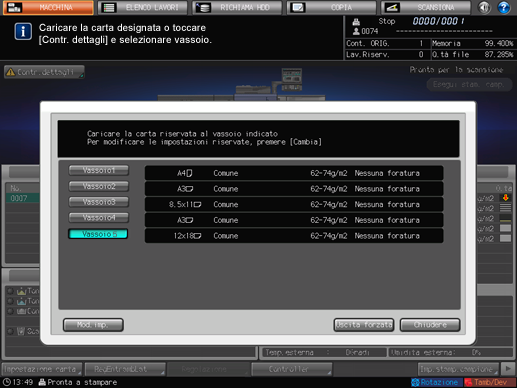Click the printer icon beside Stop
Screen dimensions: 517x388
[x=356, y=22]
